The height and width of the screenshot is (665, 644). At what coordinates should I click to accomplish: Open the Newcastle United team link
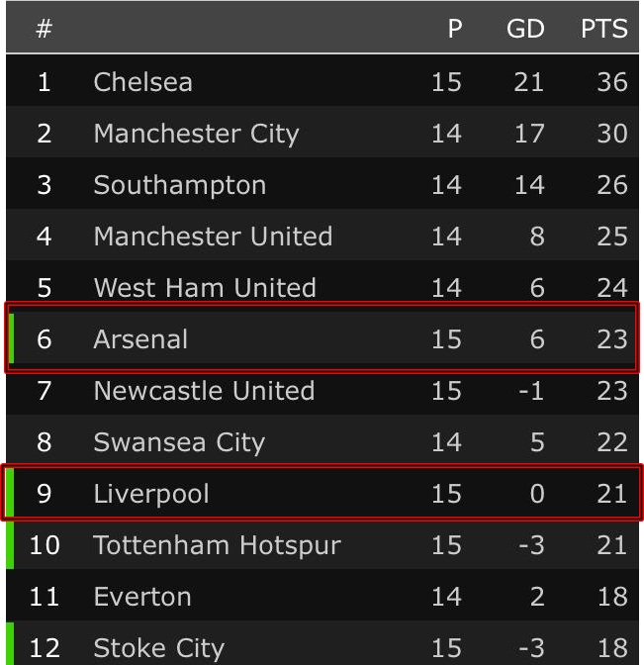[x=204, y=391]
